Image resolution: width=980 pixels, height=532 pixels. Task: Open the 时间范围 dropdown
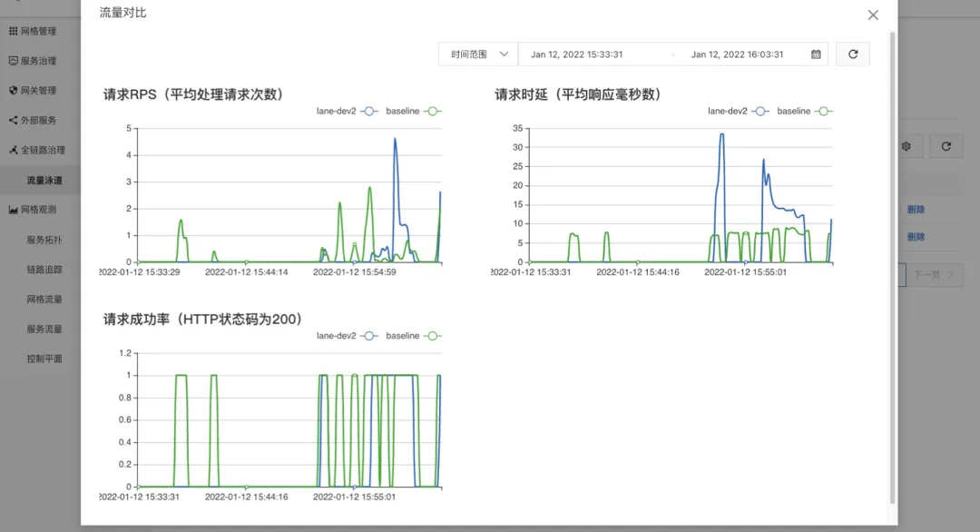click(x=479, y=54)
